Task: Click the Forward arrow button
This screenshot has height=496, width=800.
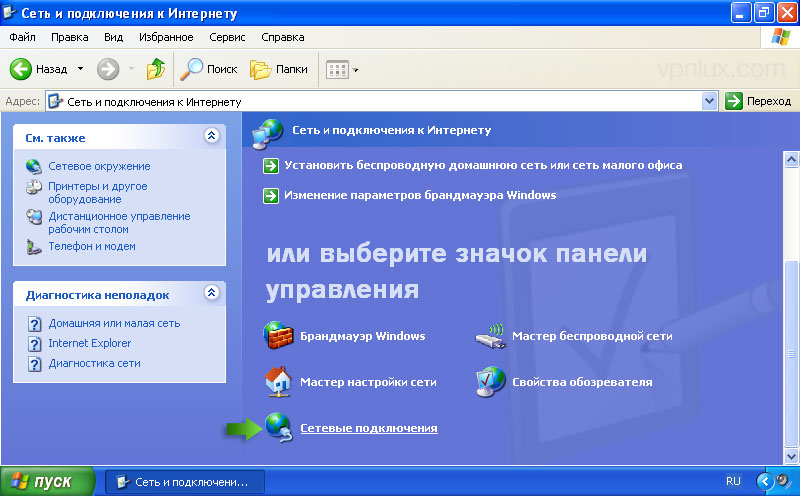Action: (x=108, y=69)
